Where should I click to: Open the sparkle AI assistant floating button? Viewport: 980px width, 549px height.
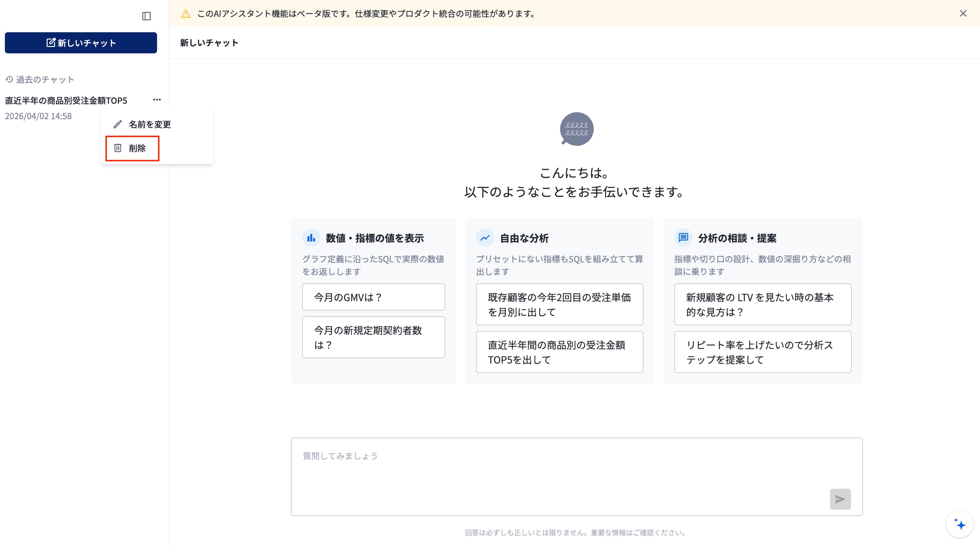959,524
